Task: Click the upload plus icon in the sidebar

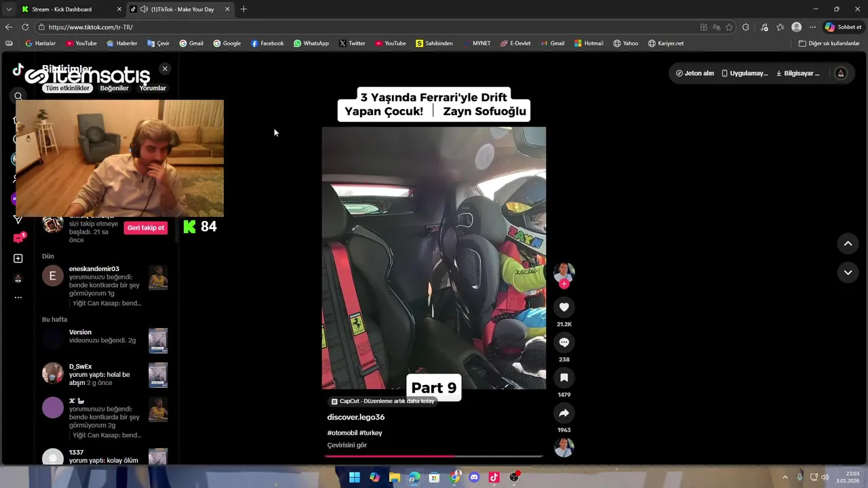Action: 18,258
